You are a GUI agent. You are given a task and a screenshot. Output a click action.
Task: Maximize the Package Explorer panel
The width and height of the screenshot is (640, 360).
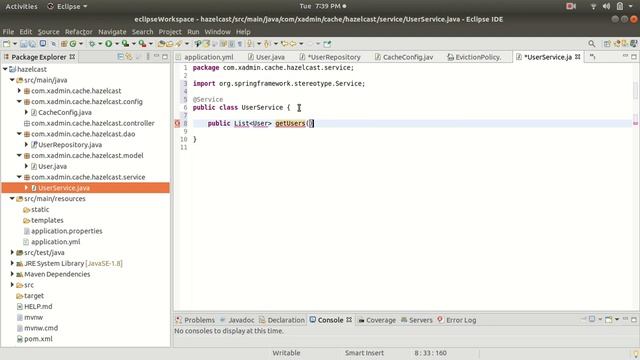[x=165, y=57]
